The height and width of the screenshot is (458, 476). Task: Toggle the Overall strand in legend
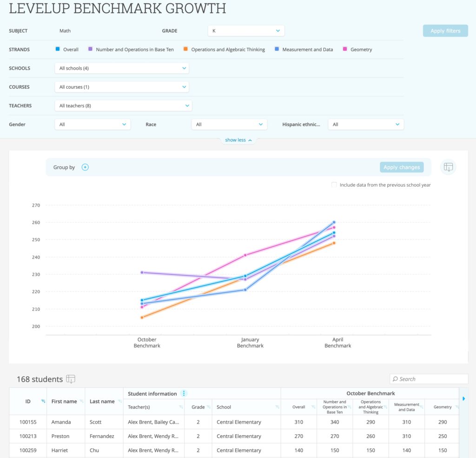tap(58, 49)
